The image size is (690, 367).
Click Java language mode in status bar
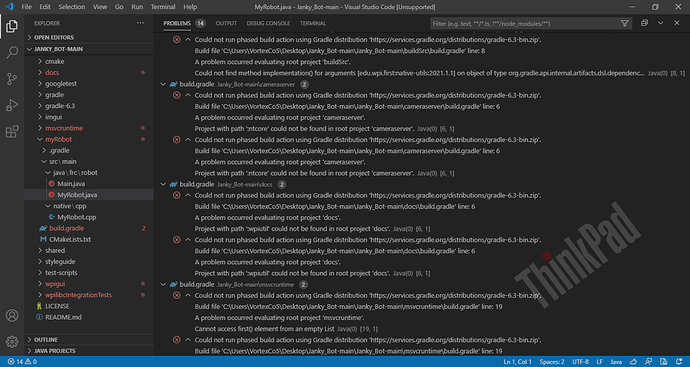(x=616, y=362)
